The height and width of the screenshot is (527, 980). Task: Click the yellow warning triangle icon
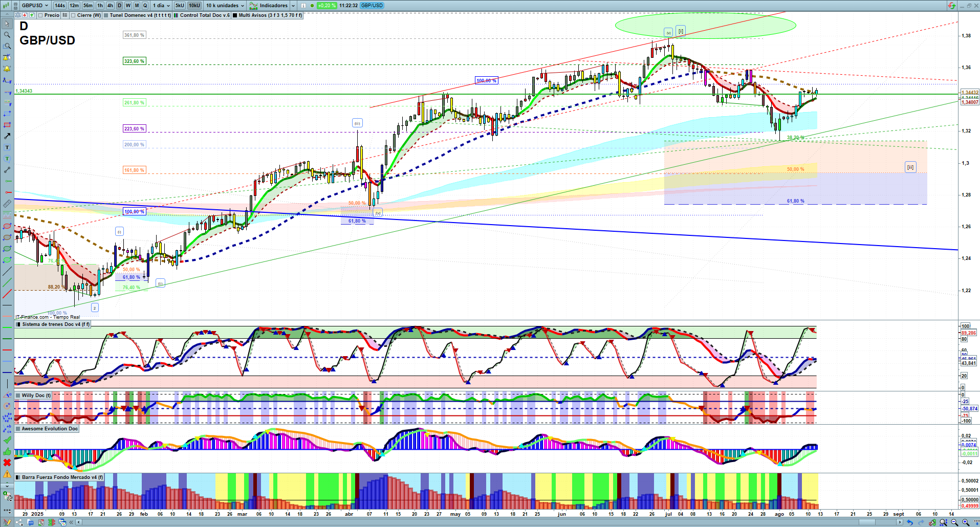(x=7, y=474)
